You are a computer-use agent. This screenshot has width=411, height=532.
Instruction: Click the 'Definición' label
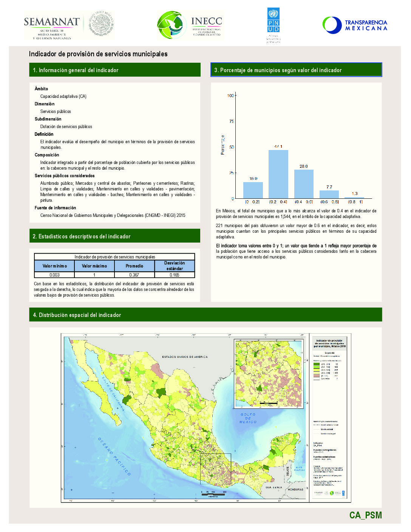pos(44,134)
